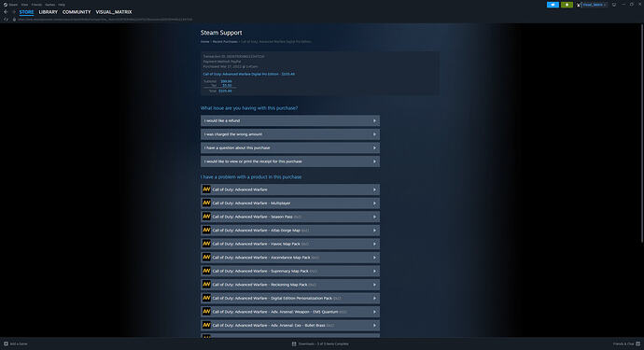Click the Recent Purchases breadcrumb link
The height and width of the screenshot is (350, 644).
click(225, 41)
